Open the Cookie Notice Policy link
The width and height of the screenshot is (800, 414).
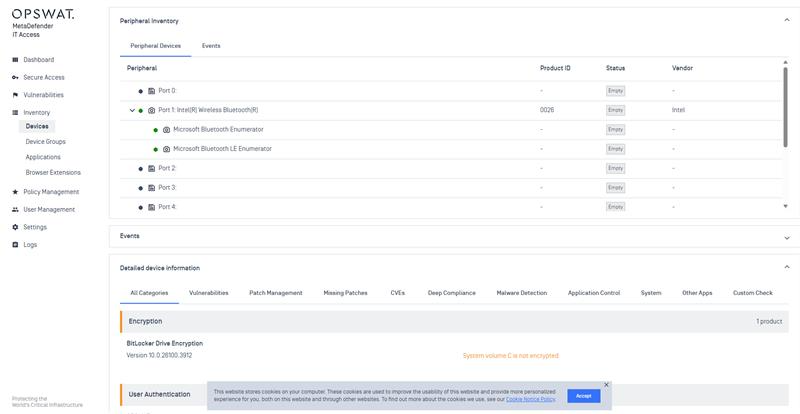click(531, 399)
